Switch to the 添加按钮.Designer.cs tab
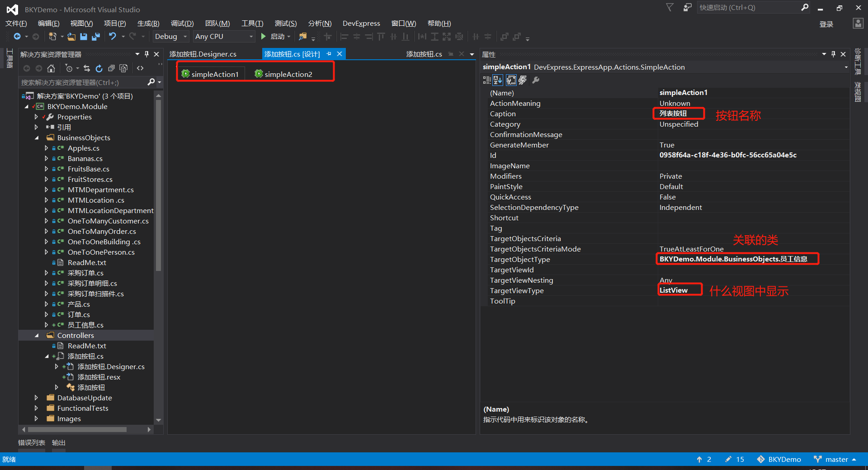 (203, 54)
